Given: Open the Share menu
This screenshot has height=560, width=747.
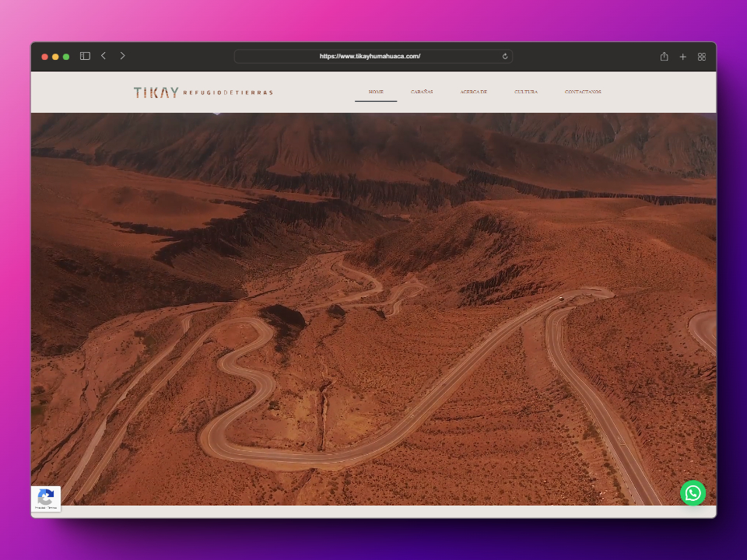Looking at the screenshot, I should [x=664, y=57].
